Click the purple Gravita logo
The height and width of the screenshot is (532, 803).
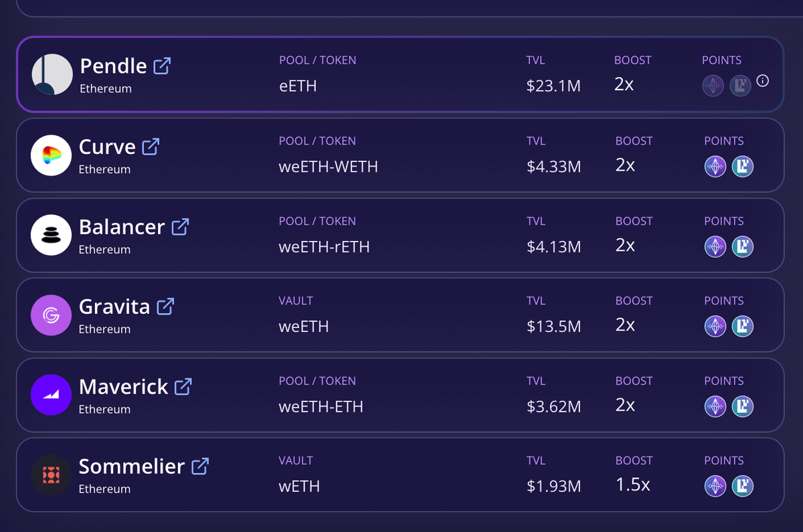click(51, 315)
